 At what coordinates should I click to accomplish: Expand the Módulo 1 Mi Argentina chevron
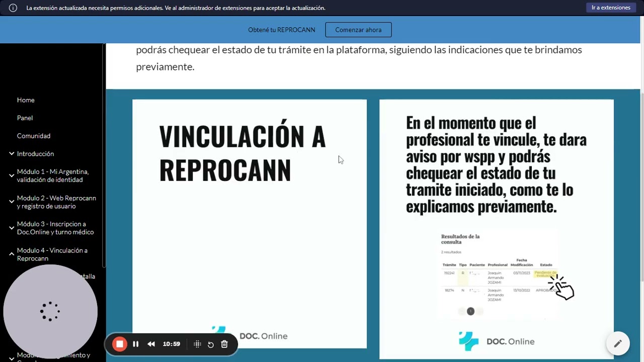pos(12,175)
